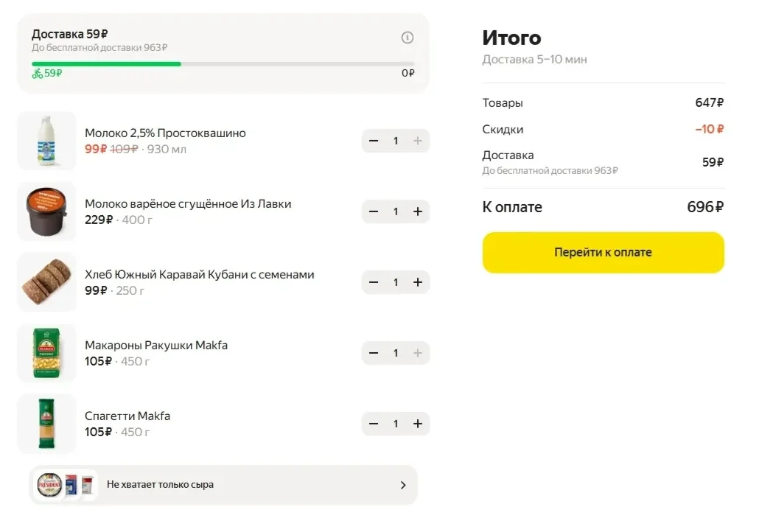Click the 'К оплате' label
Image resolution: width=773 pixels, height=532 pixels.
point(512,207)
